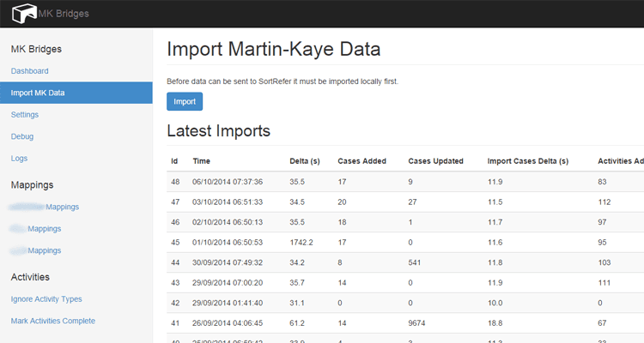Open the Debug page link
Screen dimensions: 644x343
(x=22, y=136)
